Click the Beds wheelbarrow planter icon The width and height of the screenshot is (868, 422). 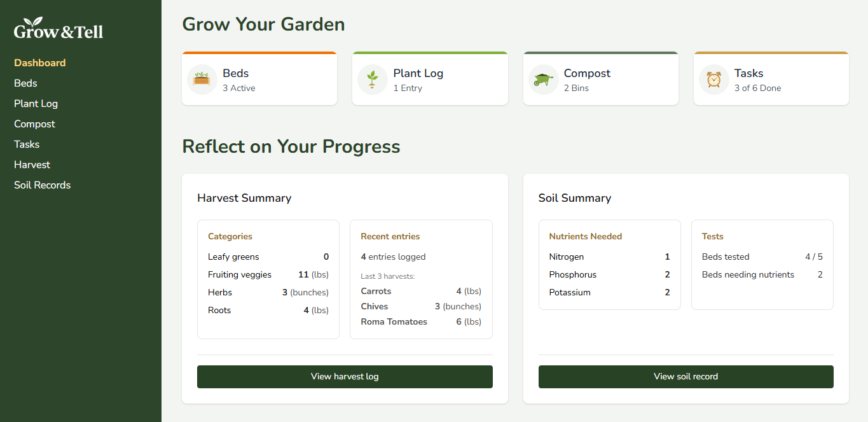[x=202, y=79]
